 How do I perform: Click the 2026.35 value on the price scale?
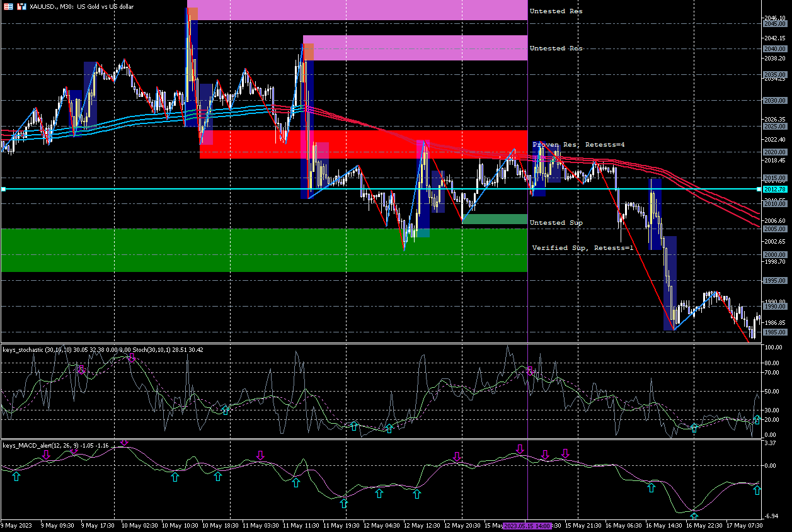(774, 119)
